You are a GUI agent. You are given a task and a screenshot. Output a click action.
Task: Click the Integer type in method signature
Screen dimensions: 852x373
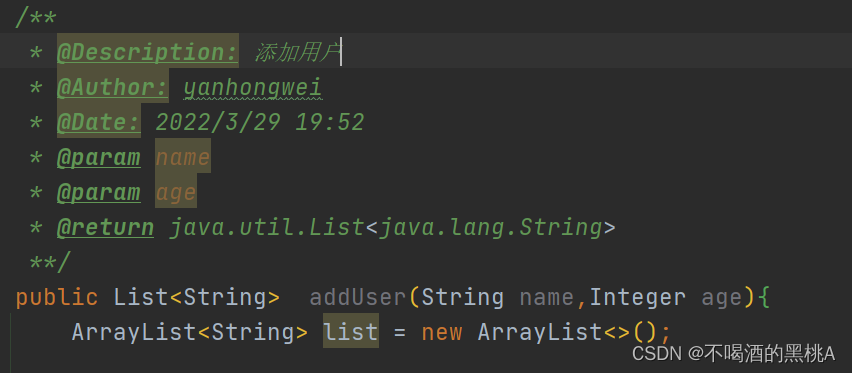pyautogui.click(x=637, y=297)
